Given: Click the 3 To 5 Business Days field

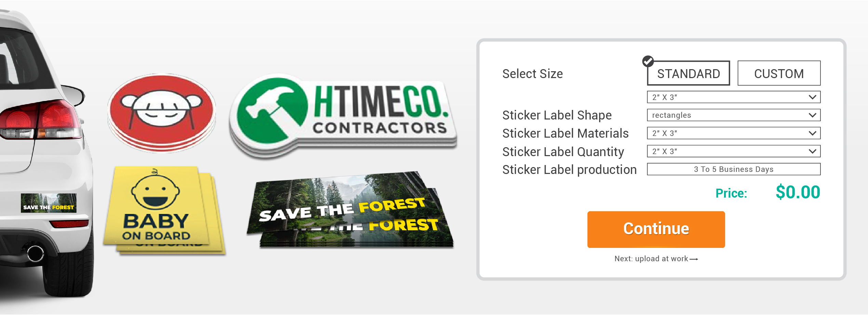Looking at the screenshot, I should coord(734,169).
